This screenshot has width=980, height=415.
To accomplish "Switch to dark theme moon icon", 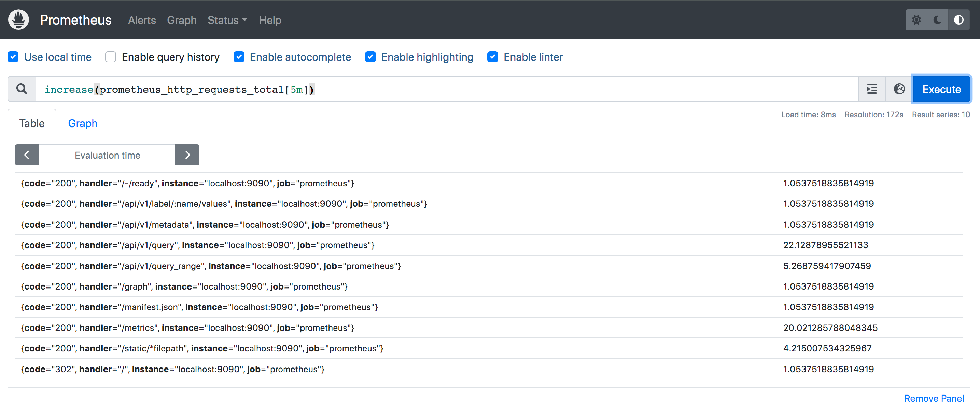I will tap(937, 20).
